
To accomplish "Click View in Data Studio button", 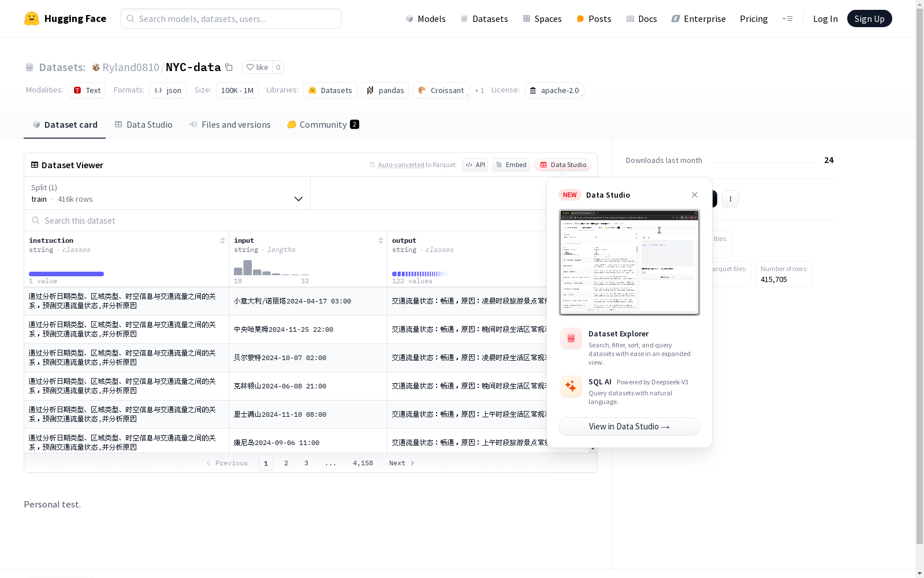I will 629,427.
